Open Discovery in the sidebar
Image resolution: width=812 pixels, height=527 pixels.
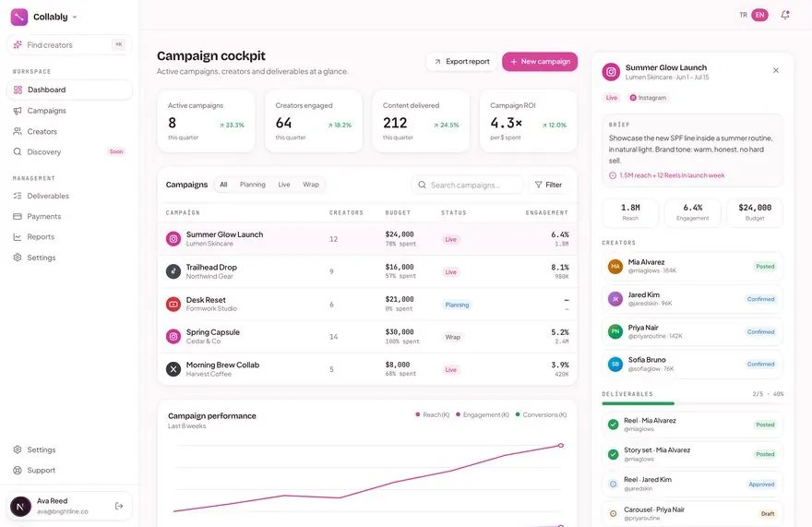(69, 152)
